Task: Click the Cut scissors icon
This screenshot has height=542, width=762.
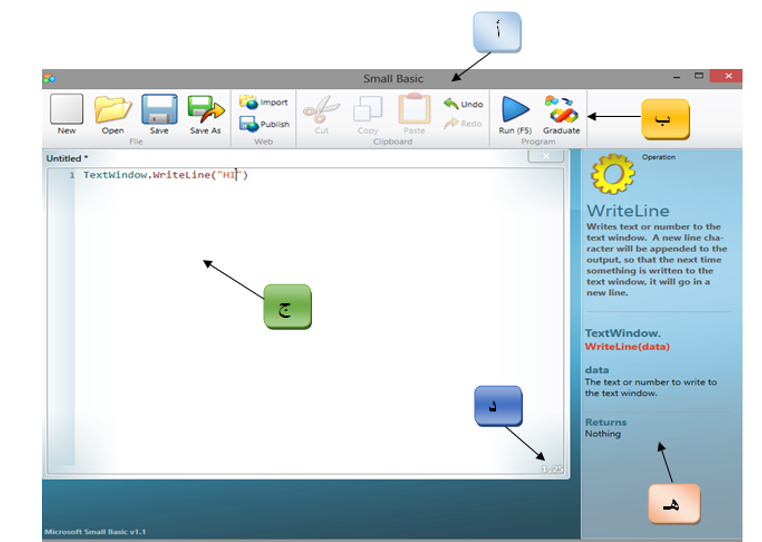Action: pos(321,109)
